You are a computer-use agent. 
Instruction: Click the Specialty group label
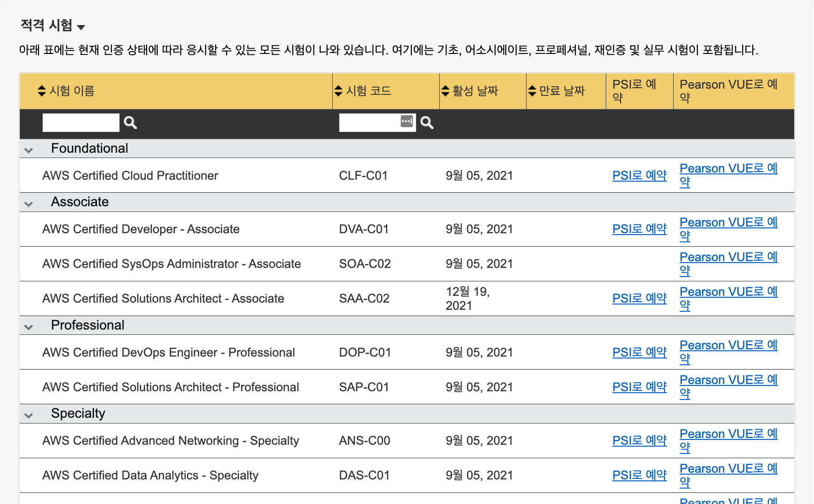point(78,413)
